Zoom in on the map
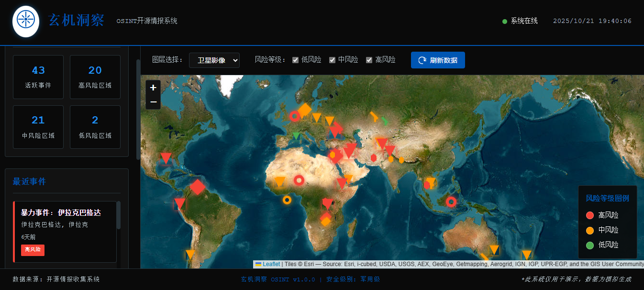The height and width of the screenshot is (290, 644). point(153,88)
